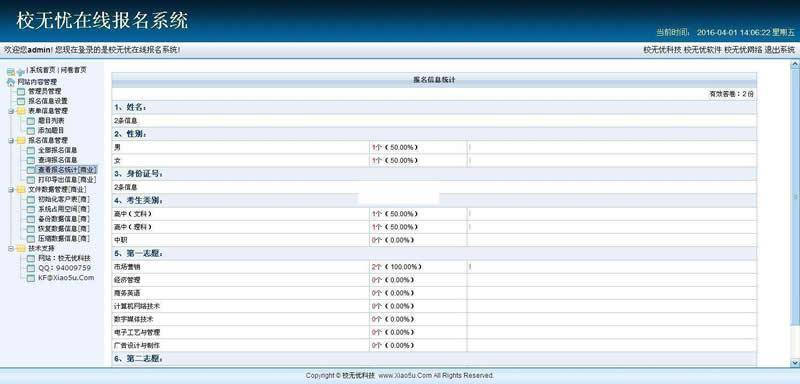Viewport: 800px width, 384px height.
Task: Click the page icon next to 全部报名信息
Action: [31, 150]
